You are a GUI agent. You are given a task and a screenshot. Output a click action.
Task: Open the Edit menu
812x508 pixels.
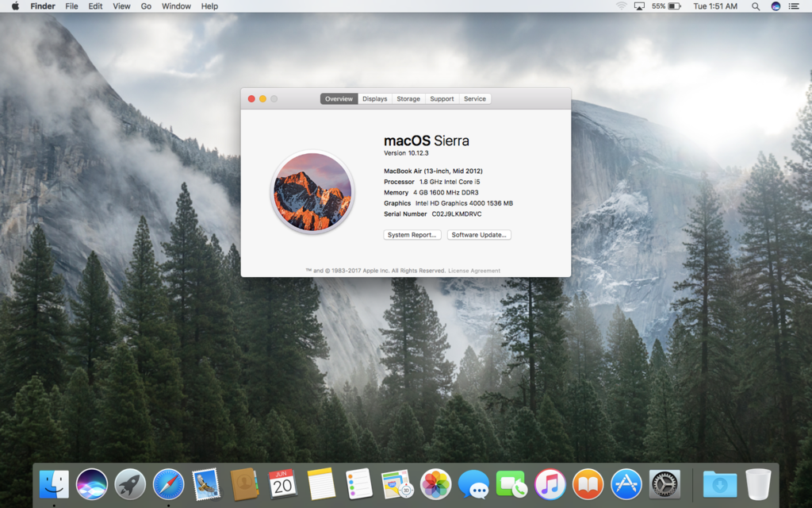95,6
